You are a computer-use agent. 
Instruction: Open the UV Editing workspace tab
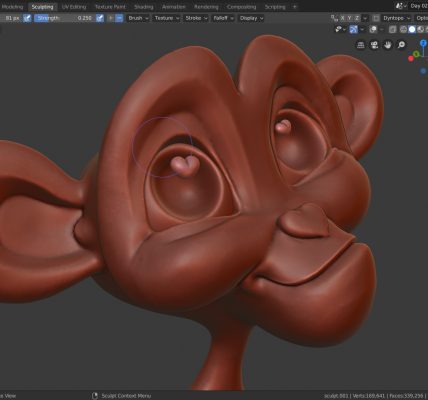point(74,7)
